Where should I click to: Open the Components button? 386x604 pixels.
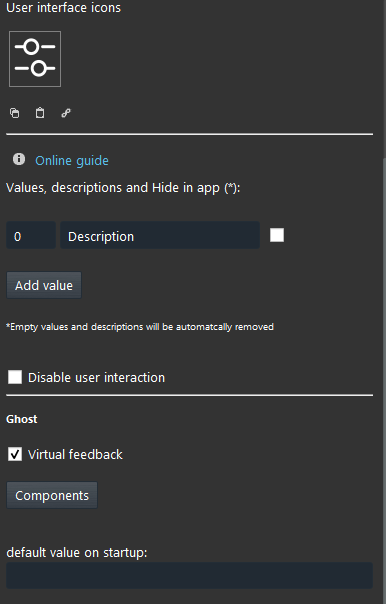click(52, 495)
